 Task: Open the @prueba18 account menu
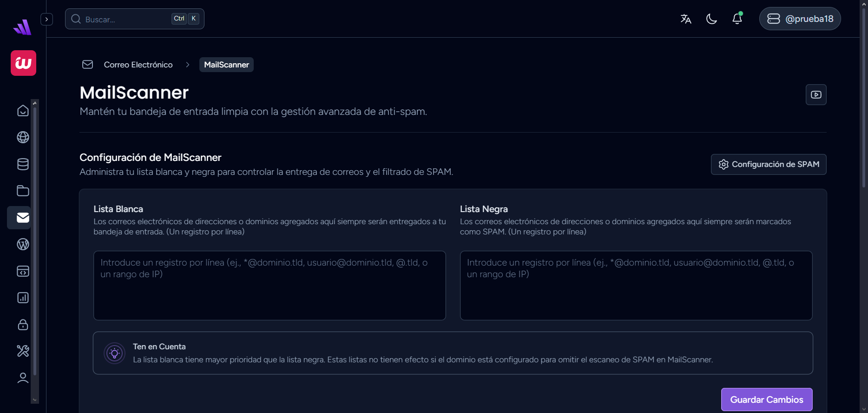click(x=800, y=19)
